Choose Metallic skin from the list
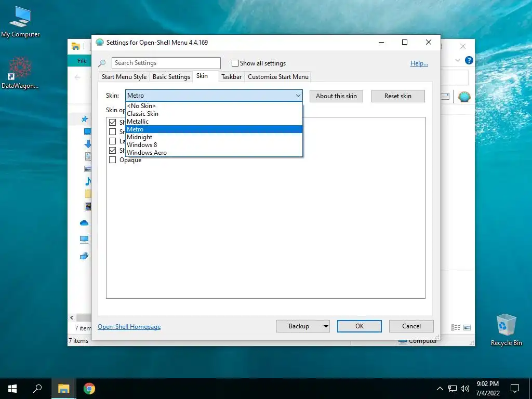532x399 pixels. click(214, 122)
